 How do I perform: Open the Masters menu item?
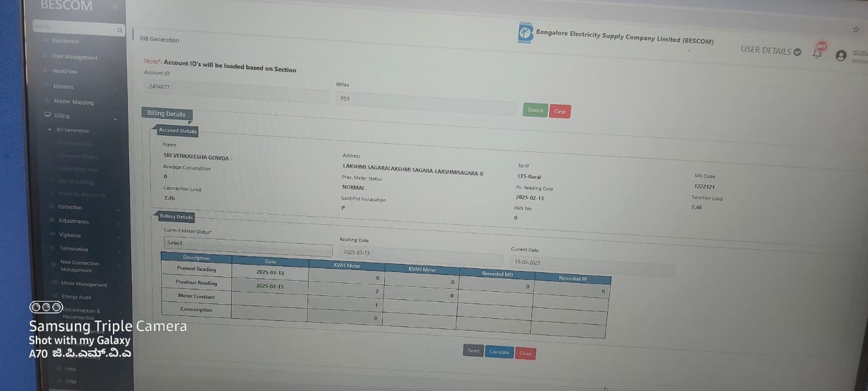tap(63, 86)
